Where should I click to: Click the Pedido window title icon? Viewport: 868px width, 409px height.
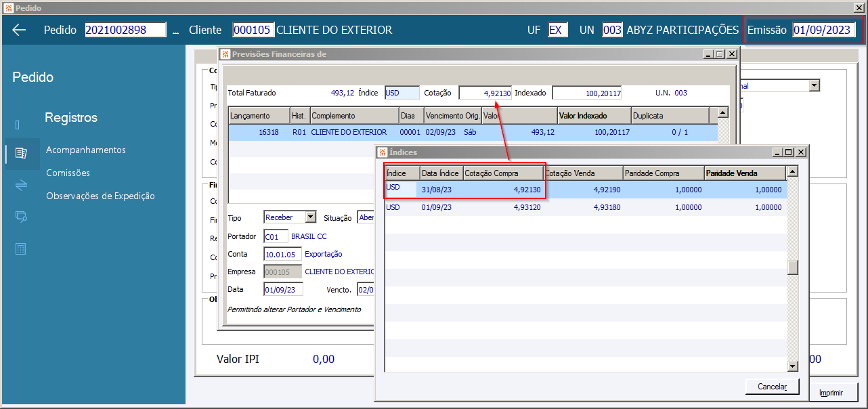pos(7,7)
